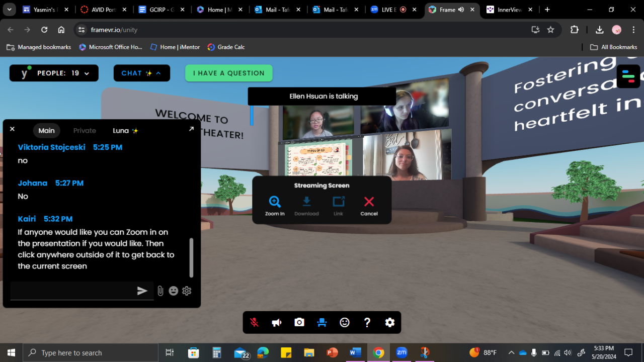The image size is (644, 362).
Task: Open the Zoom app in taskbar
Action: coord(401,352)
